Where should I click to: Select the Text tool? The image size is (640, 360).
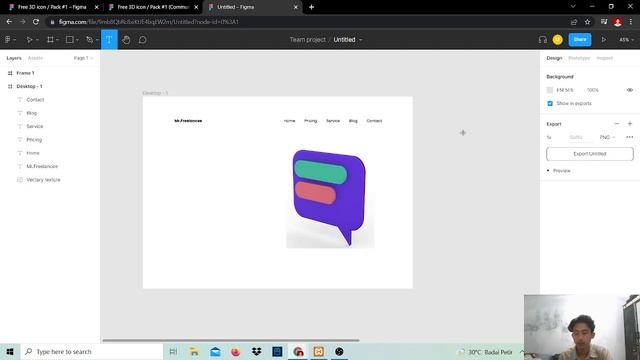[x=109, y=40]
